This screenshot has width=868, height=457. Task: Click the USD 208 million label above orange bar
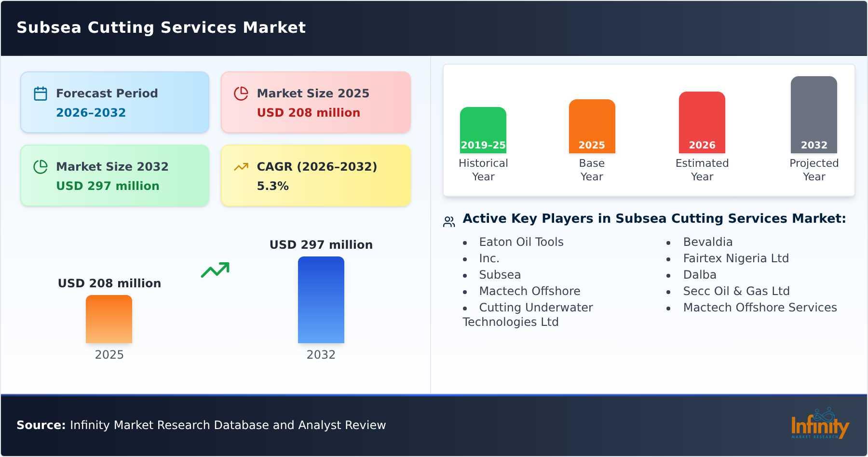click(x=109, y=283)
